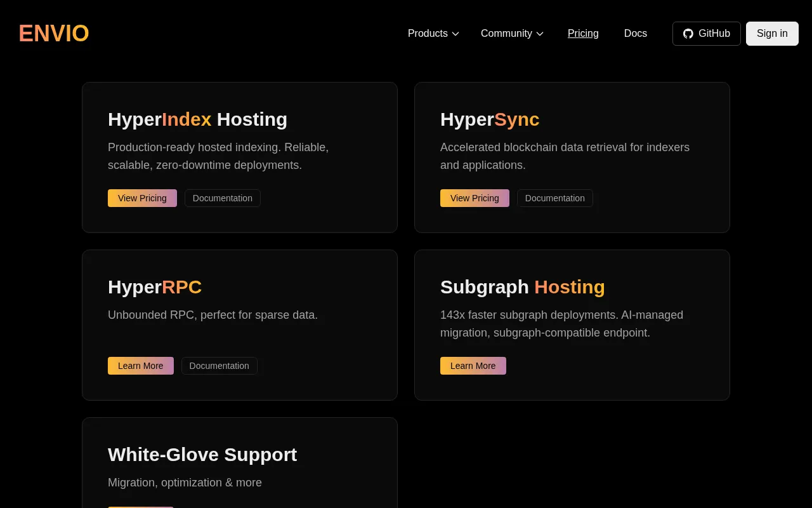Viewport: 812px width, 508px height.
Task: Click the "143x faster subgraph deployments" description
Action: (561, 324)
